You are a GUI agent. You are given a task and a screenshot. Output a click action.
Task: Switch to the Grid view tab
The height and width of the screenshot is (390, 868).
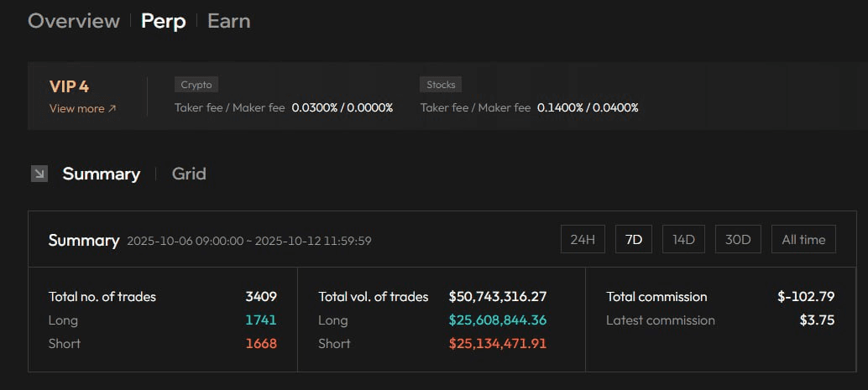pos(189,174)
